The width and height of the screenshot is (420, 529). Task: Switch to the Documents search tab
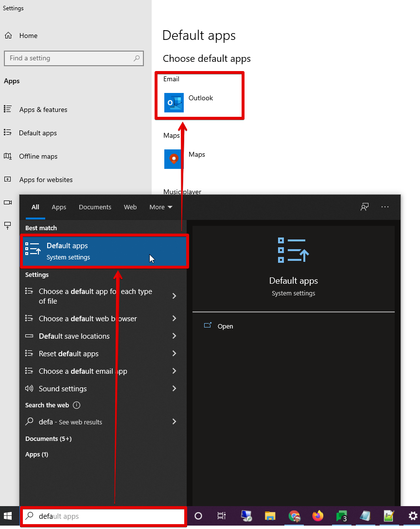95,207
